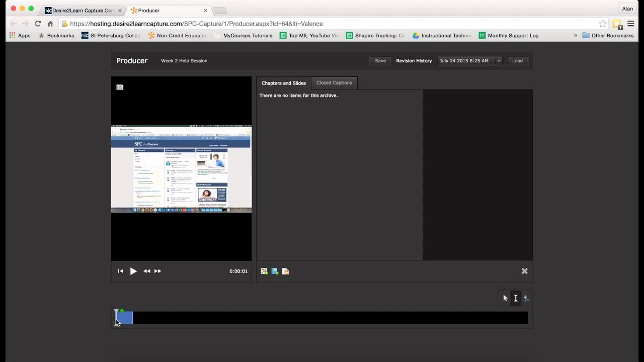Go to Chrome home page icon
Image resolution: width=644 pixels, height=362 pixels.
coord(50,24)
